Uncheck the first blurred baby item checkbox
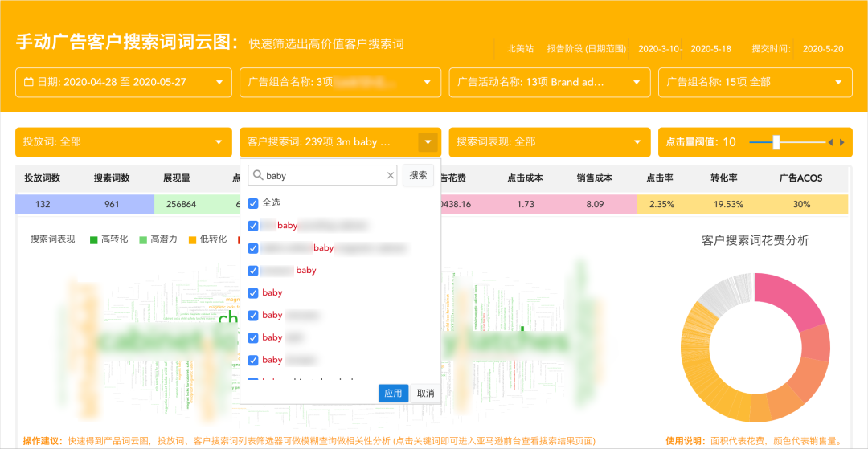 253,226
